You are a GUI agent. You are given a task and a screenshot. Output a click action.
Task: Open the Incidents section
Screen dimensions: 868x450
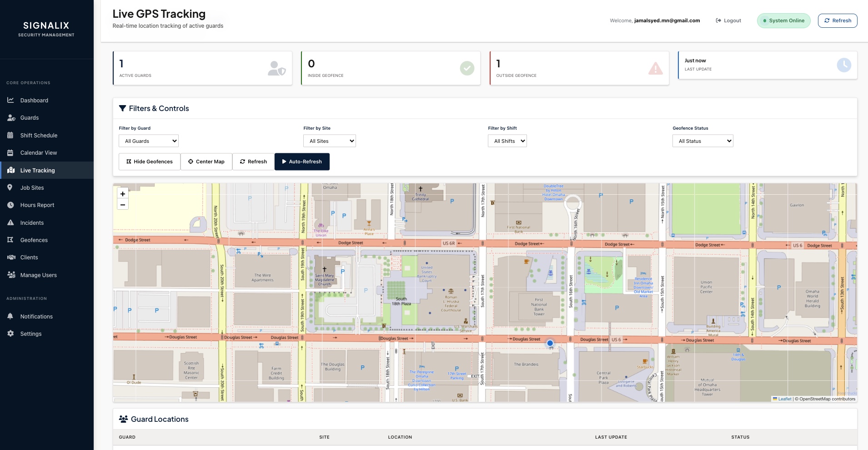(32, 222)
